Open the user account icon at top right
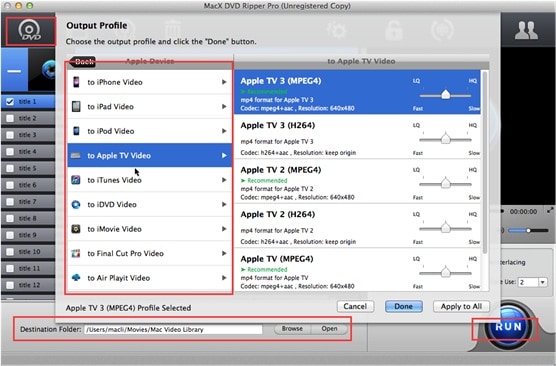The width and height of the screenshot is (556, 366). (526, 30)
